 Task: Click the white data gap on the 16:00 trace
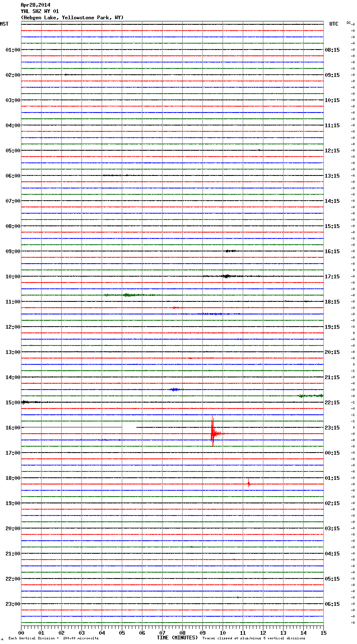[129, 427]
